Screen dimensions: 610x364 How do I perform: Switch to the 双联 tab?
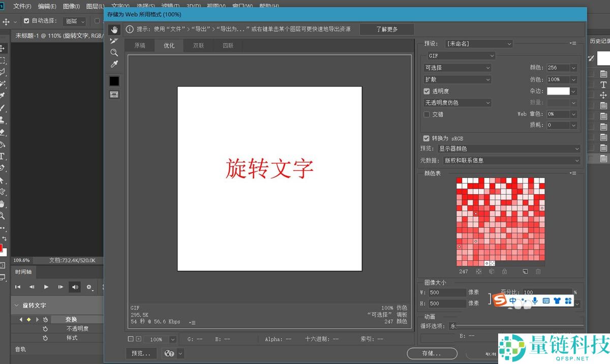point(198,45)
